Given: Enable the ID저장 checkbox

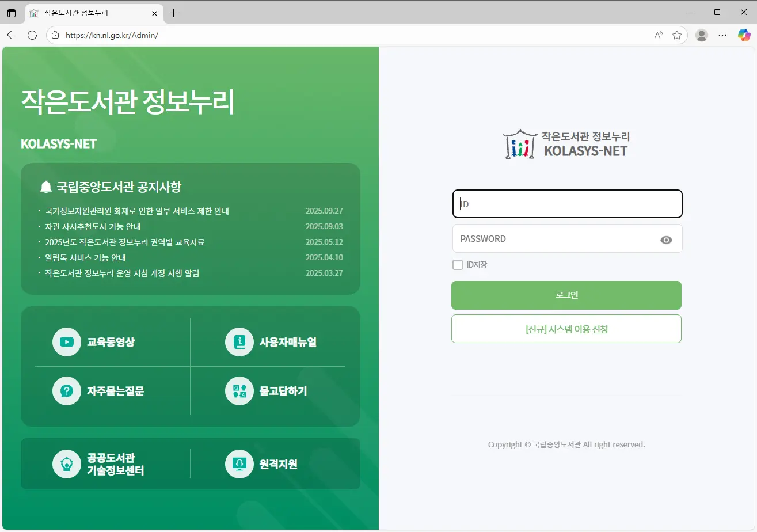Looking at the screenshot, I should point(458,265).
